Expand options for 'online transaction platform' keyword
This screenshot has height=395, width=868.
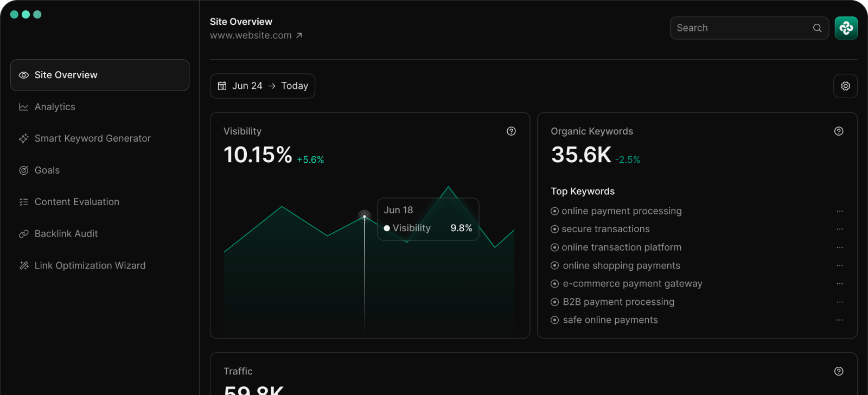(x=839, y=247)
